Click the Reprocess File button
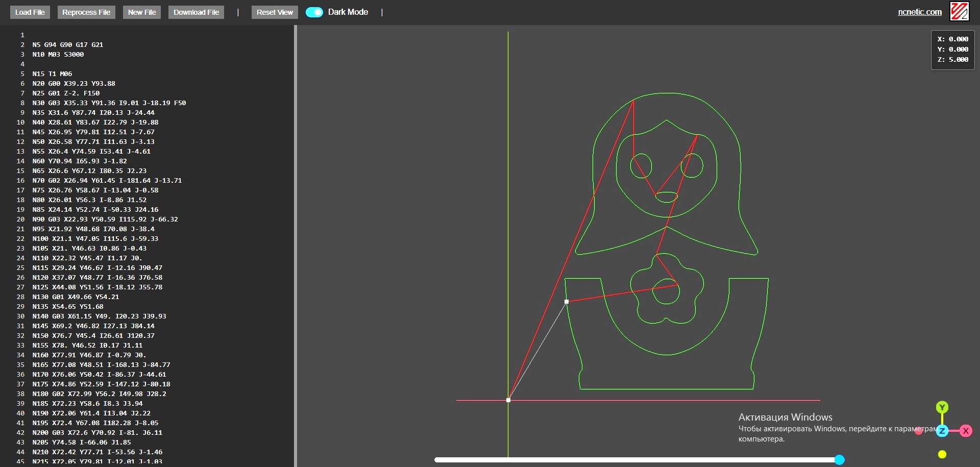Screen dimensions: 980x467 tap(86, 12)
